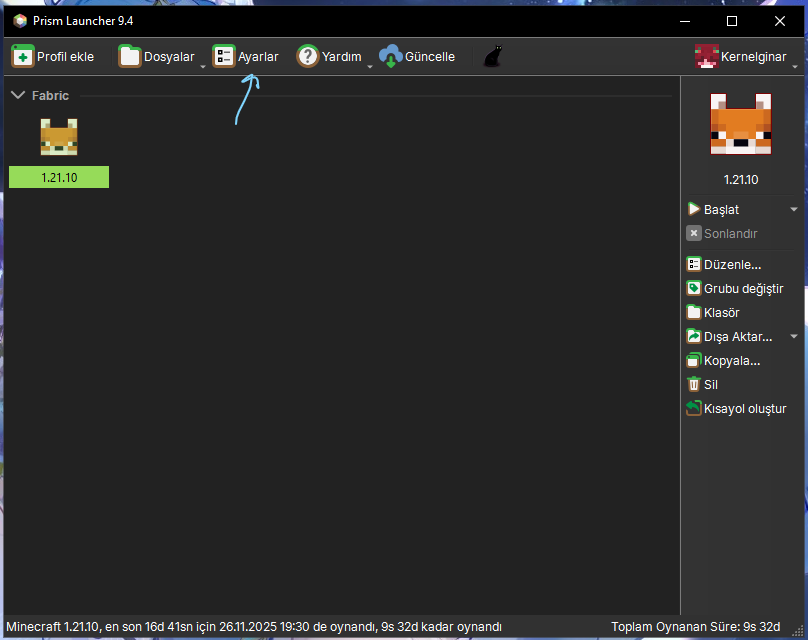
Task: Open the Dosyalar dropdown arrow
Action: click(203, 66)
